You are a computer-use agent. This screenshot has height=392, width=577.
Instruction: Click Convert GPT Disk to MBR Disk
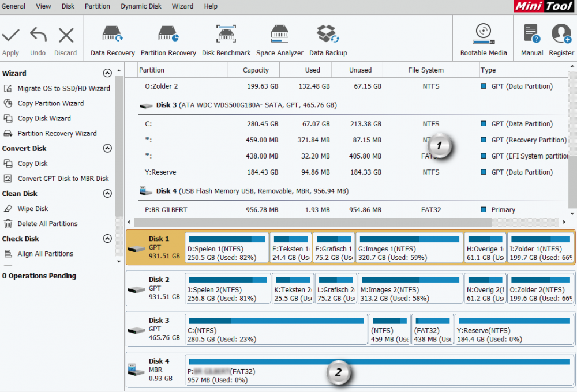coord(63,178)
